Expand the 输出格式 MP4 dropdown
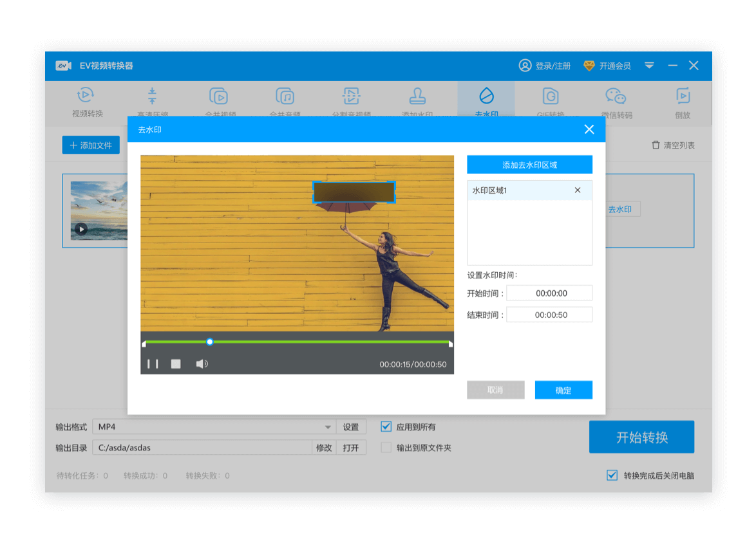Image resolution: width=756 pixels, height=543 pixels. click(328, 427)
